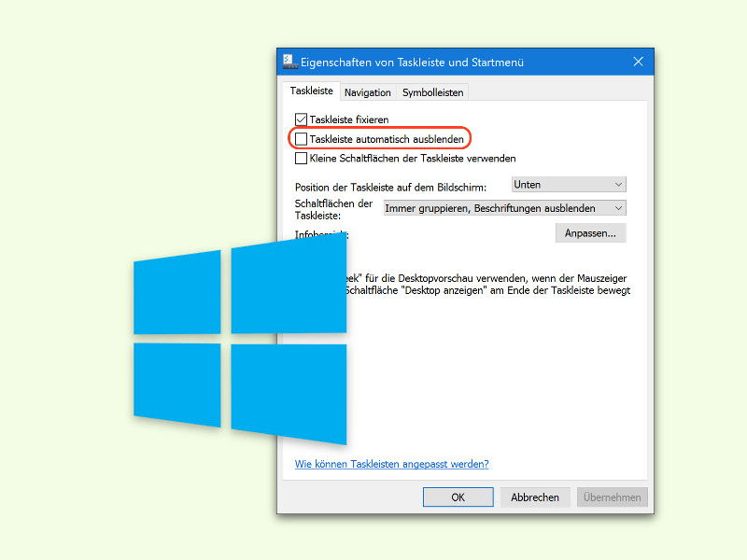
Task: Click the Anpassen... button
Action: tap(591, 233)
